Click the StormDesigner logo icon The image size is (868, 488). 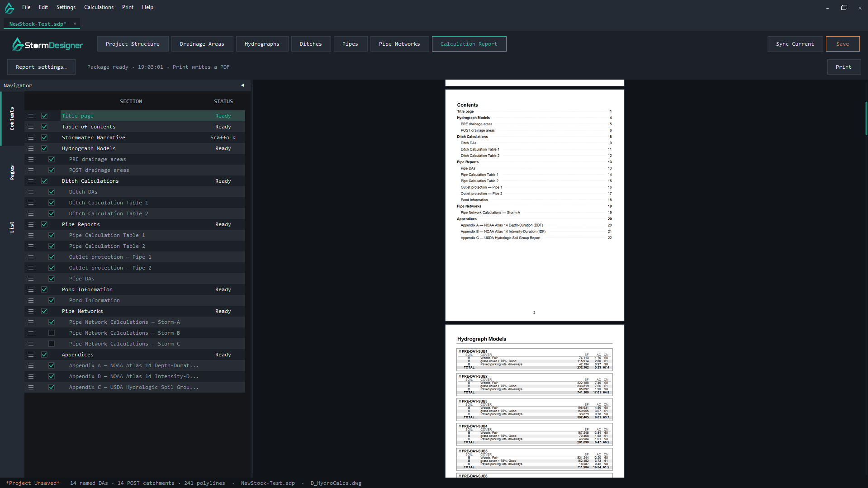coord(18,44)
